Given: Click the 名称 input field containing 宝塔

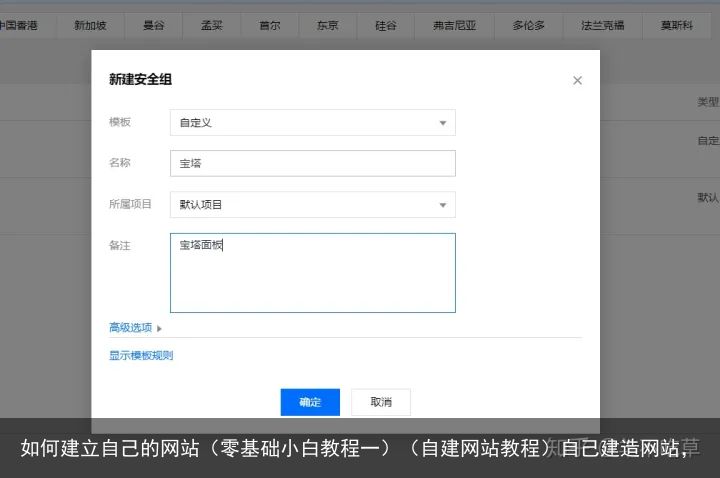Looking at the screenshot, I should point(313,163).
